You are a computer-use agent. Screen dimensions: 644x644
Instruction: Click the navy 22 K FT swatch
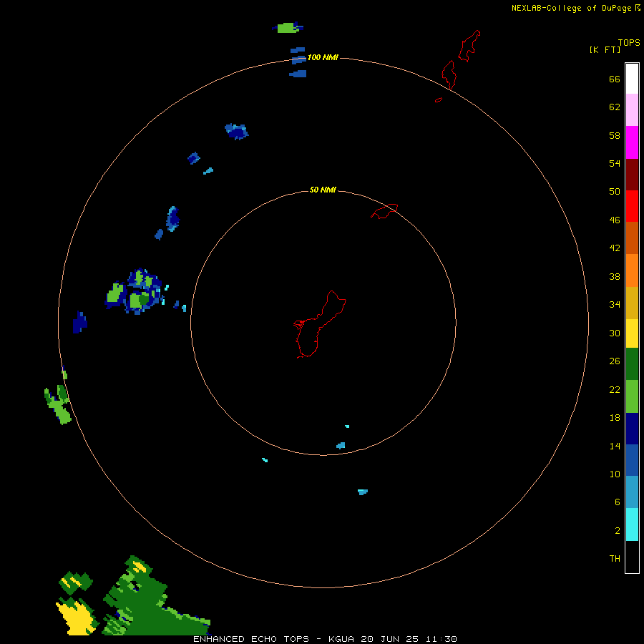[632, 429]
